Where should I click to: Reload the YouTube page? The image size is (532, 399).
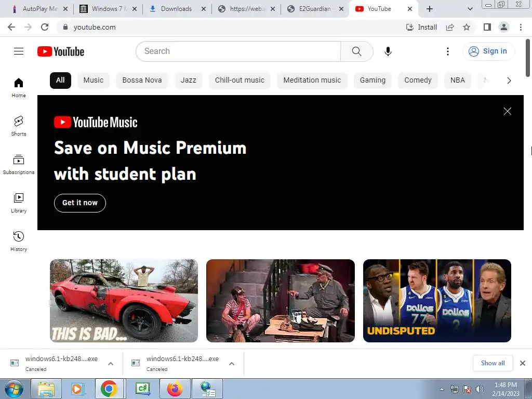(x=45, y=27)
